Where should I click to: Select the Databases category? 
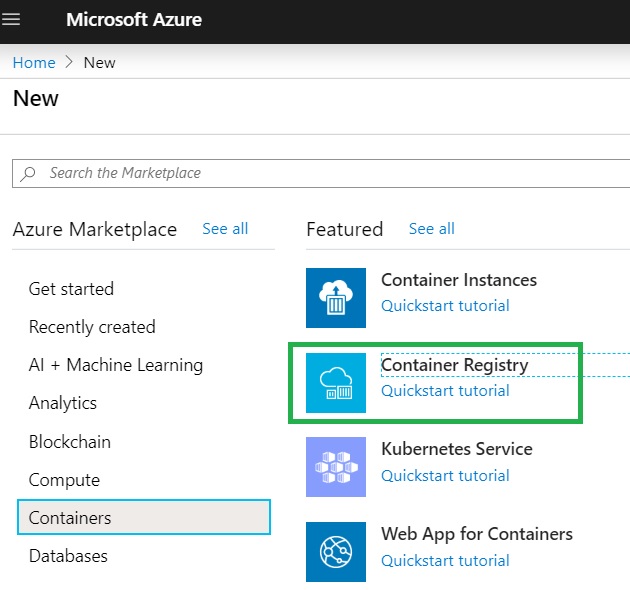[x=68, y=556]
